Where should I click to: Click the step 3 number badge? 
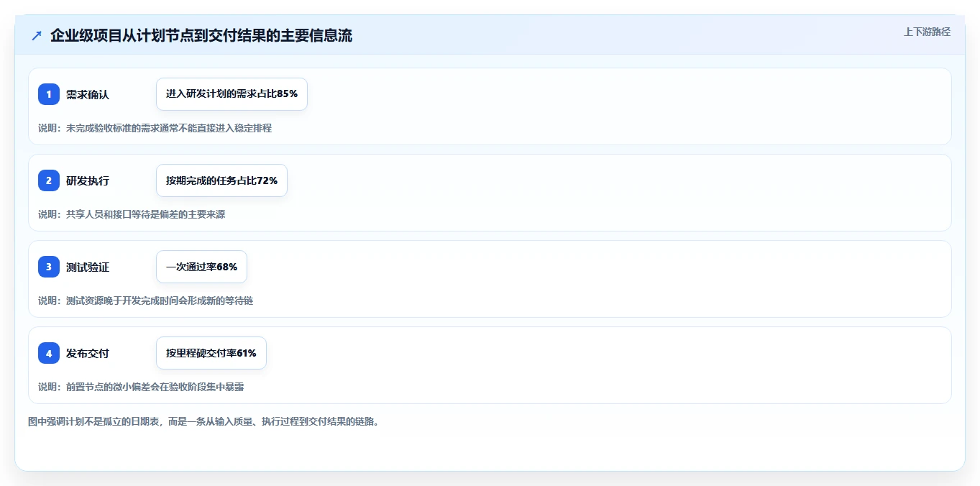49,267
